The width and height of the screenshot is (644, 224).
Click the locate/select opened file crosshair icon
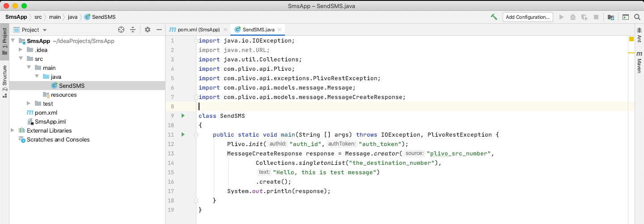121,30
